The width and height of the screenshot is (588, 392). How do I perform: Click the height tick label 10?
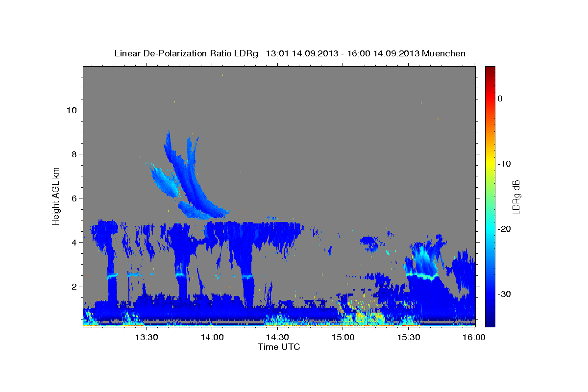pos(71,110)
